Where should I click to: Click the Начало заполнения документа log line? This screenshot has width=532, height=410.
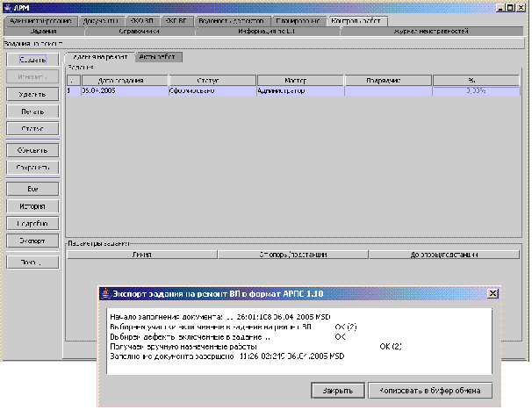tap(220, 317)
